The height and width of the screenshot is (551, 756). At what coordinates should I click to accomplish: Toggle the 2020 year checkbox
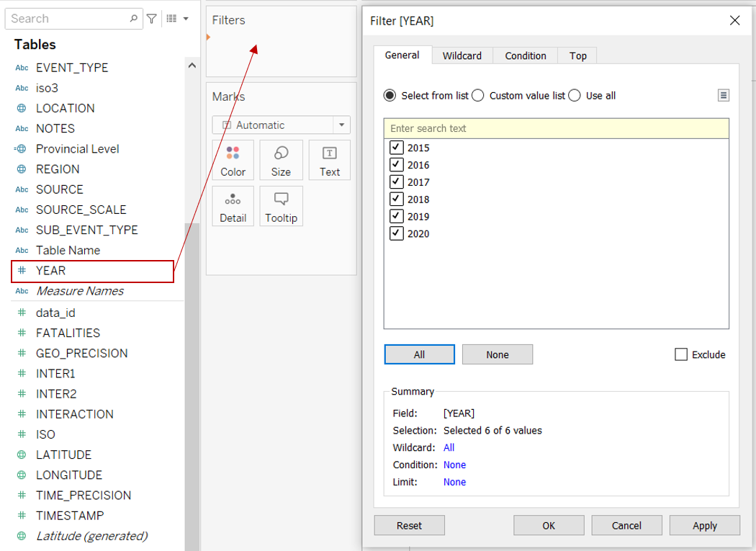pyautogui.click(x=396, y=233)
